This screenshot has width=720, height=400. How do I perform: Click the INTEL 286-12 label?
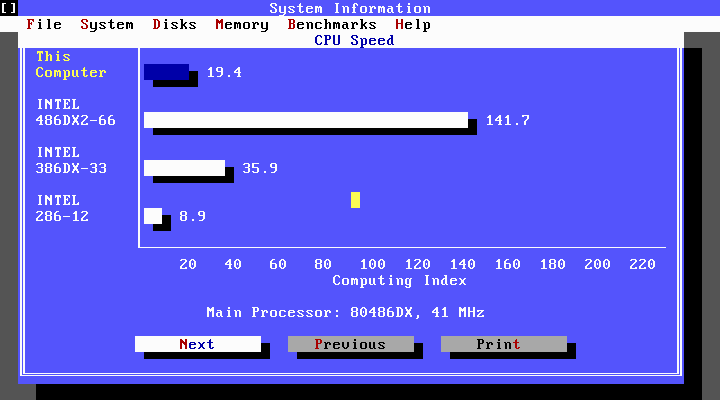[x=62, y=208]
